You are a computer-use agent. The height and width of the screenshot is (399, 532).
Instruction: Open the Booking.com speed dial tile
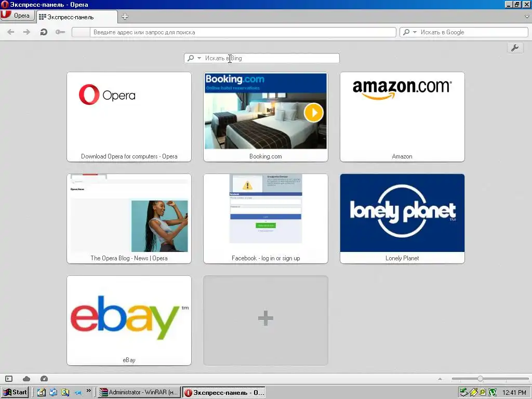pyautogui.click(x=265, y=117)
